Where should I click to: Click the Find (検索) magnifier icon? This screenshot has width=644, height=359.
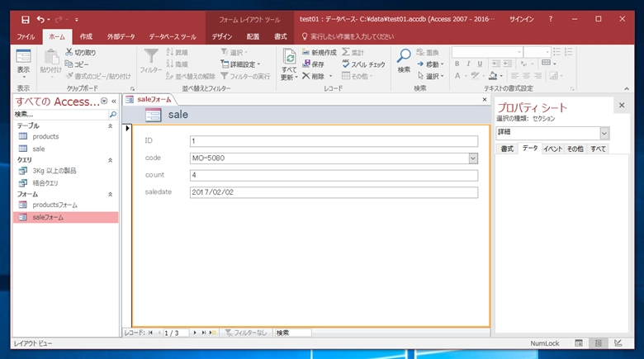(x=404, y=56)
